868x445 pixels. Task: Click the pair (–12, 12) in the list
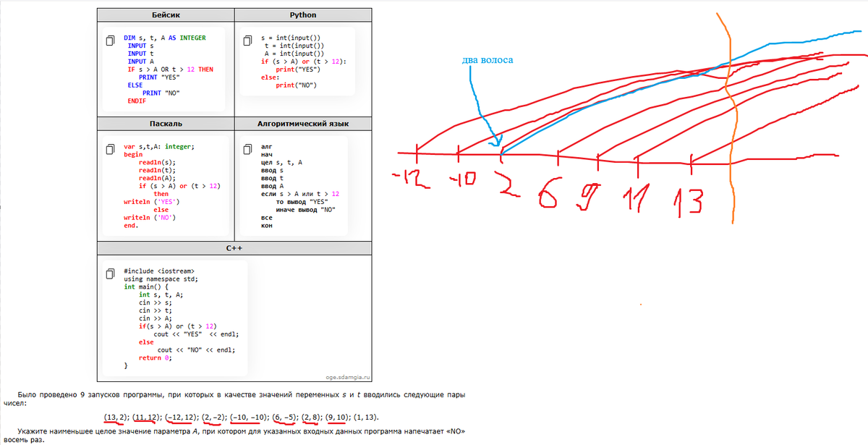click(x=181, y=418)
